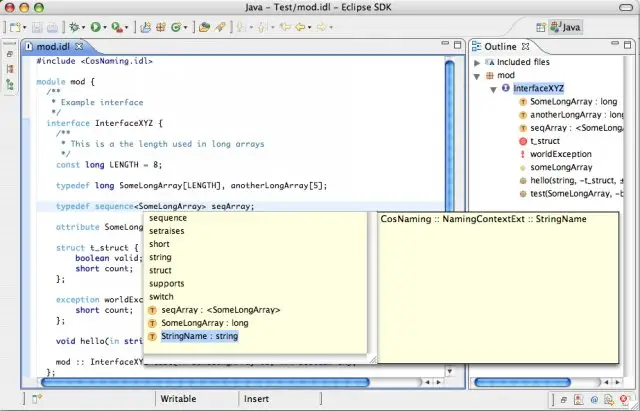640x411 pixels.
Task: Click the New wizard toolbar icon
Action: 15,27
